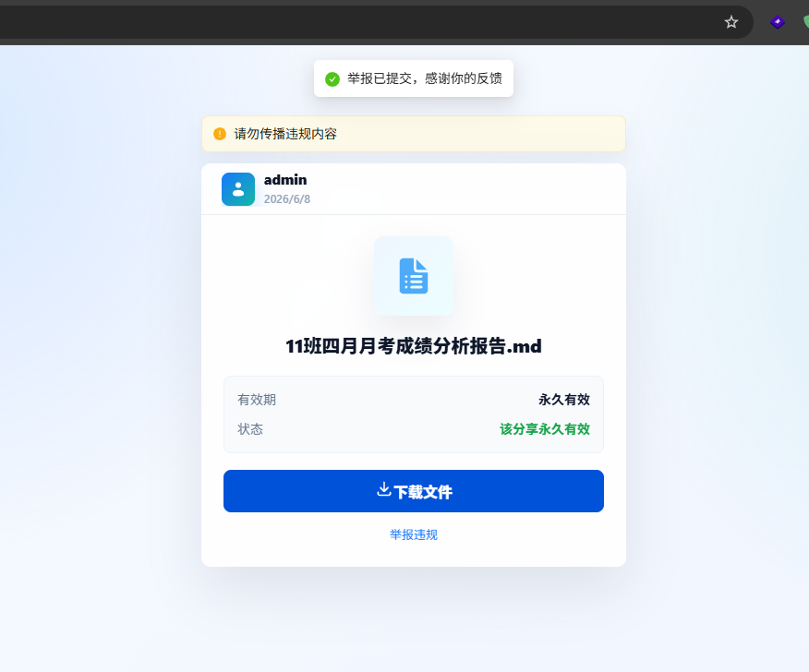
Task: Click the green shield extension icon
Action: [x=806, y=22]
